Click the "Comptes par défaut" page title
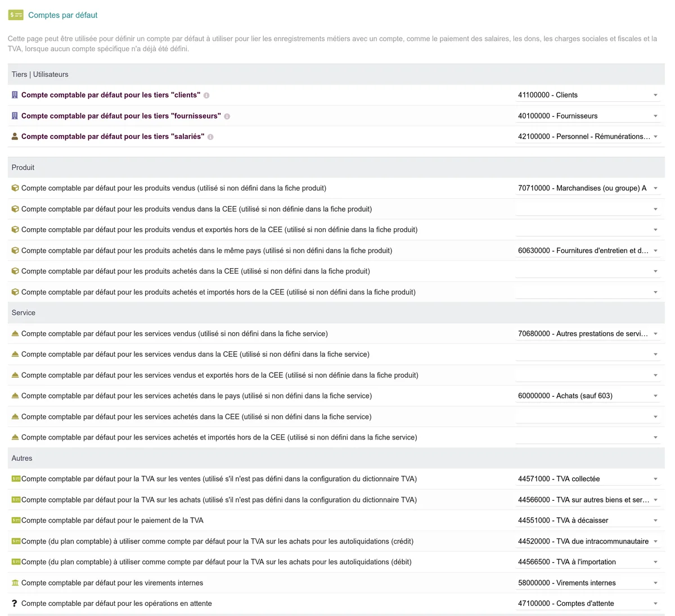The image size is (675, 616). click(62, 15)
